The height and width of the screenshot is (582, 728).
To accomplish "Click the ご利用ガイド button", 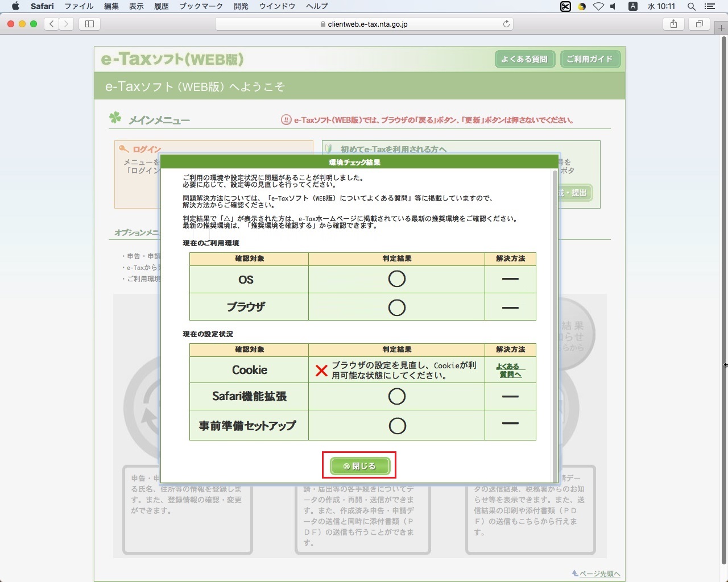I will 590,59.
